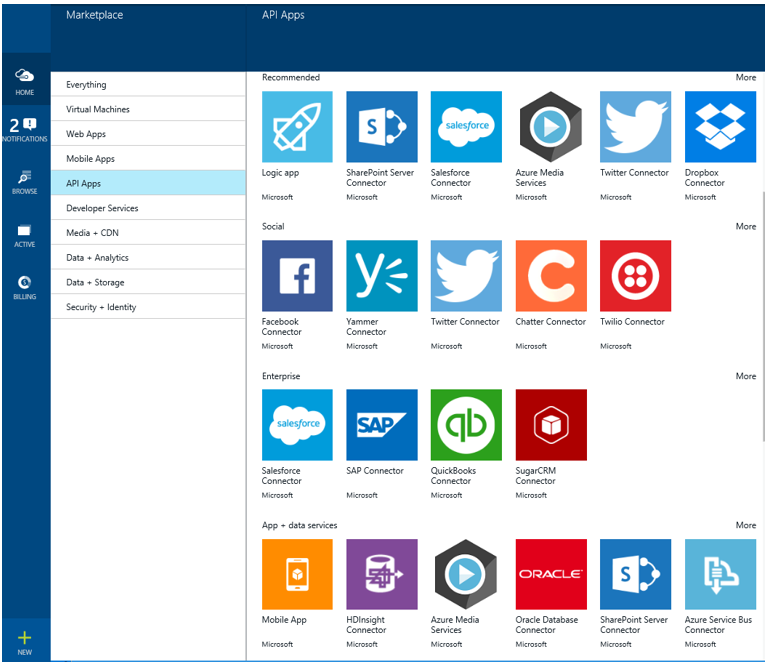Select Salesforce Connector icon in Recommended
This screenshot has height=665, width=765.
coord(466,126)
